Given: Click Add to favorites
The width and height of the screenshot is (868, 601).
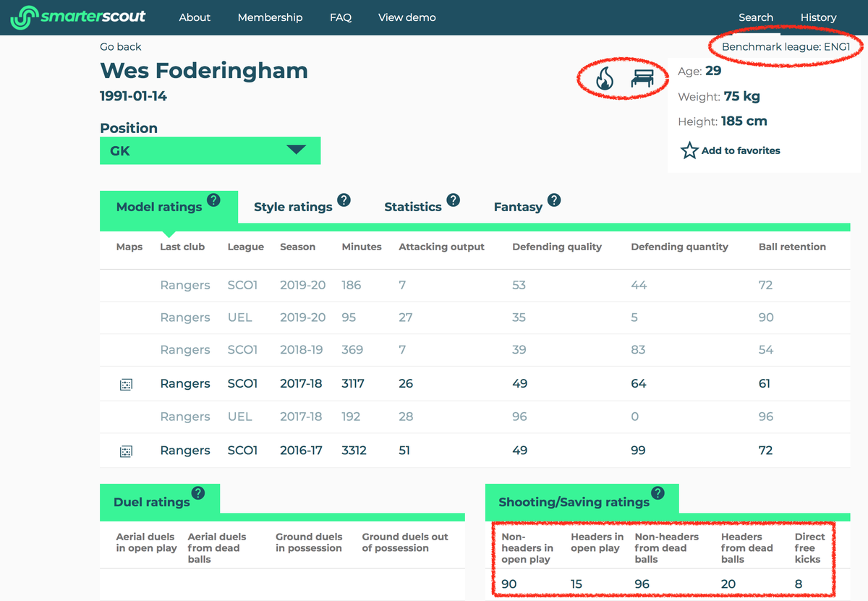Looking at the screenshot, I should [x=741, y=150].
